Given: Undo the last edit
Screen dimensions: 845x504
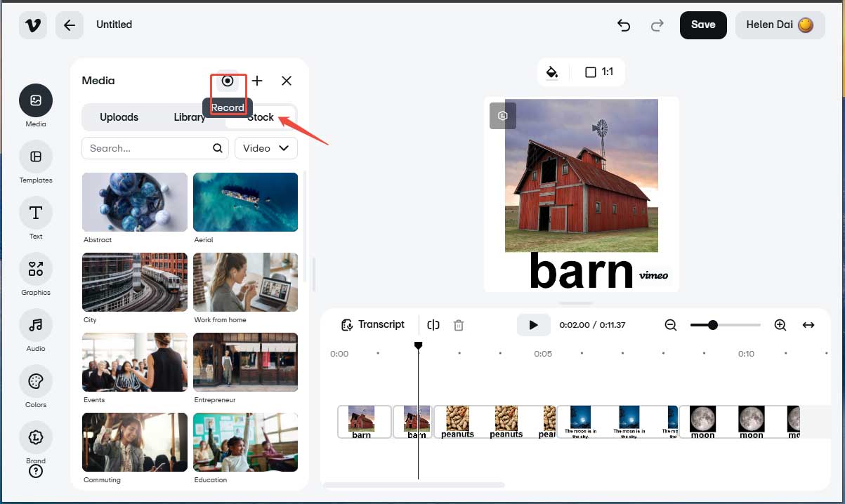Looking at the screenshot, I should 623,25.
